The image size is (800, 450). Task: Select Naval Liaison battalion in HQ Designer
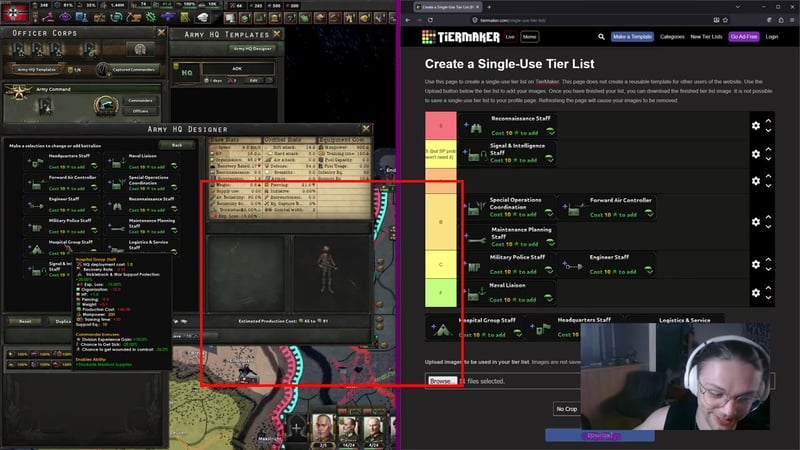(x=142, y=162)
